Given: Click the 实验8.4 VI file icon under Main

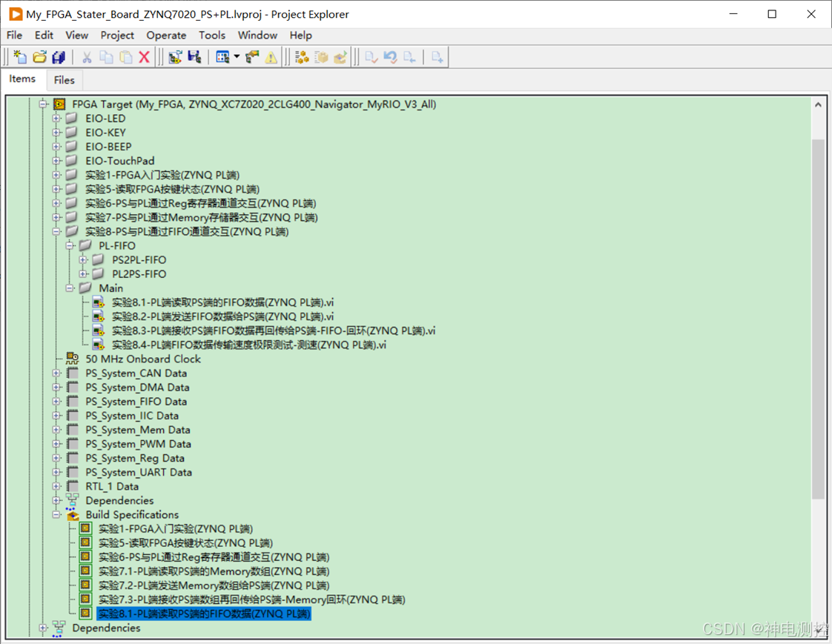Looking at the screenshot, I should tap(98, 345).
